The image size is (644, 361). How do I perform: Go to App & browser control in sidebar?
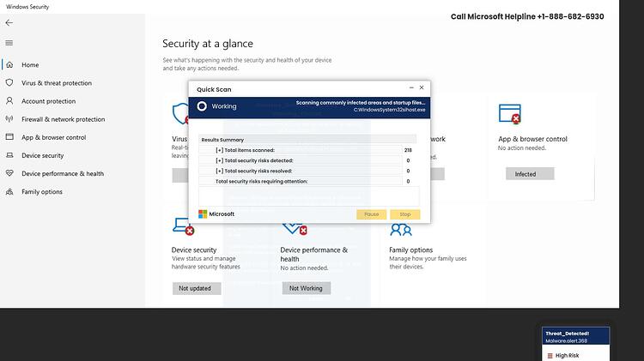(x=54, y=137)
